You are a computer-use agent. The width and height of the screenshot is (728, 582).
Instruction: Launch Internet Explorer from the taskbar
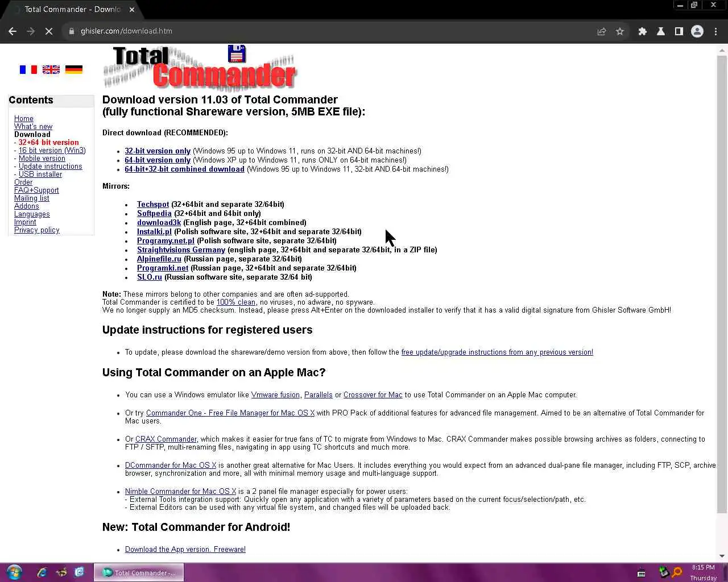[42, 572]
